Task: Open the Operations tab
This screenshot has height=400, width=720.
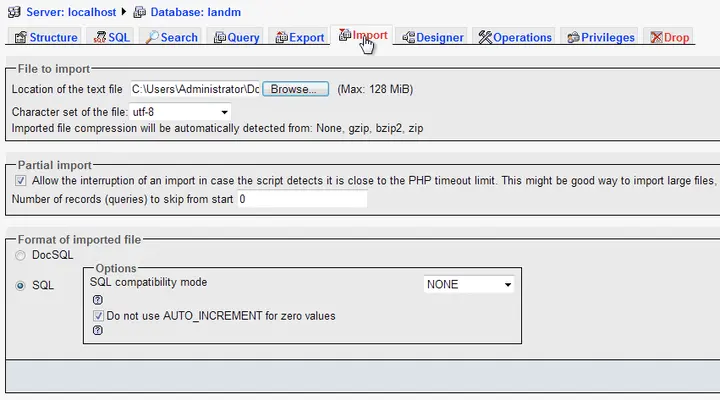Action: (x=515, y=37)
